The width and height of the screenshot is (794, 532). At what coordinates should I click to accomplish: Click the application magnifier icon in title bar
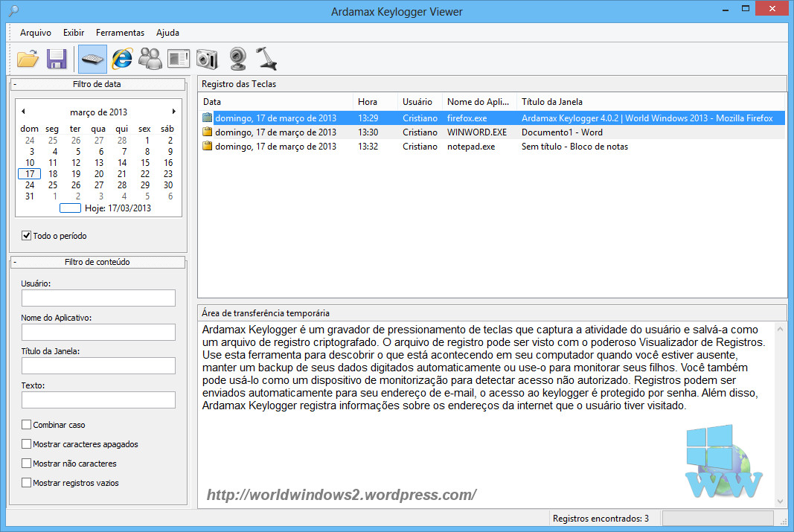point(13,10)
